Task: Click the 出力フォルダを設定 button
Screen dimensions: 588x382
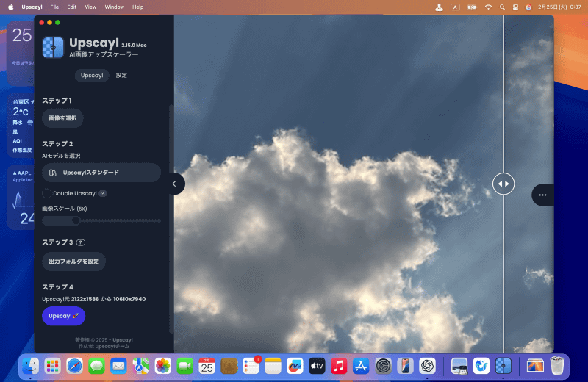Action: point(73,262)
